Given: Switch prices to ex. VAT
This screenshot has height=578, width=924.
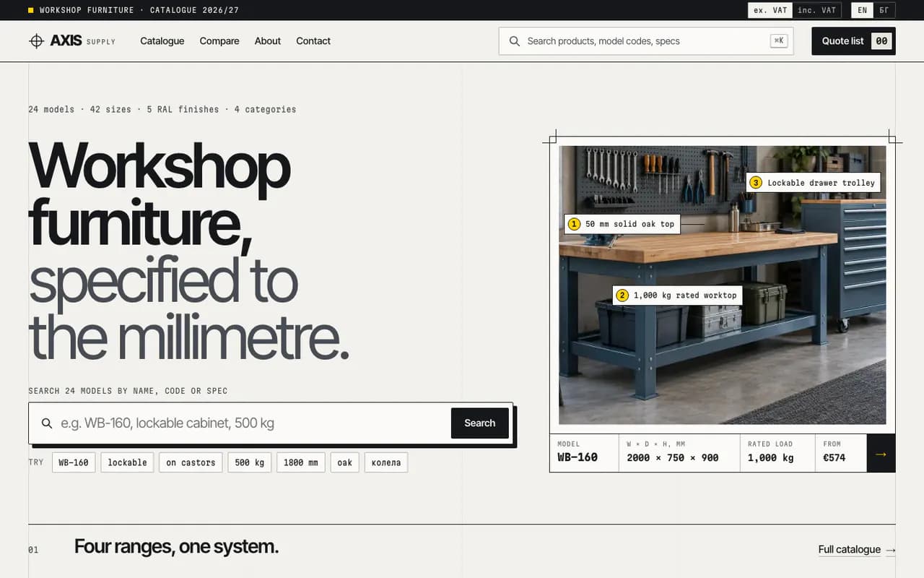Looking at the screenshot, I should [770, 10].
